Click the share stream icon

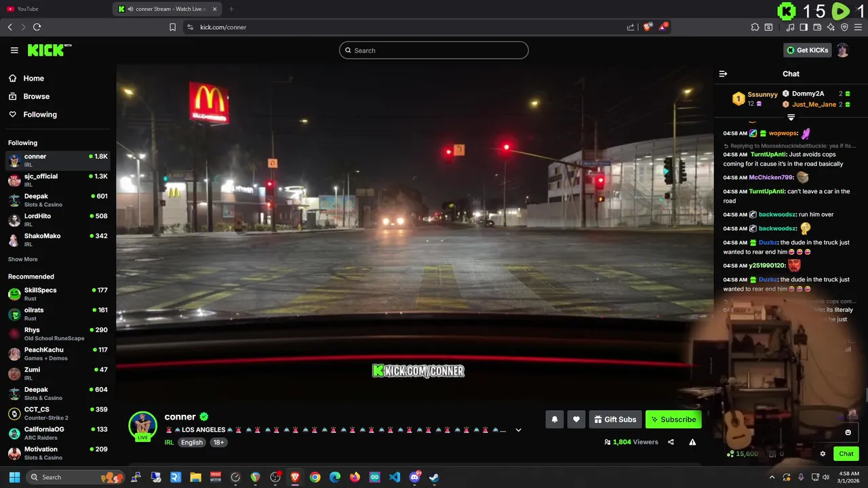point(671,442)
